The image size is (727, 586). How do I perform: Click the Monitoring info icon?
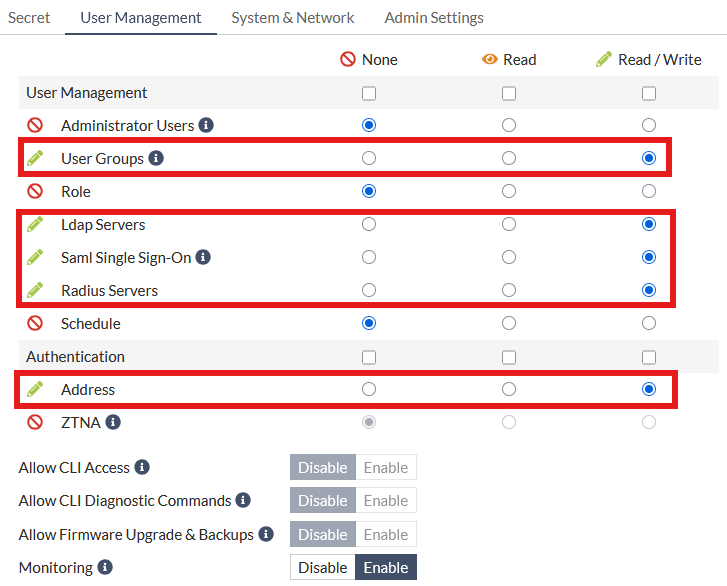tap(105, 567)
